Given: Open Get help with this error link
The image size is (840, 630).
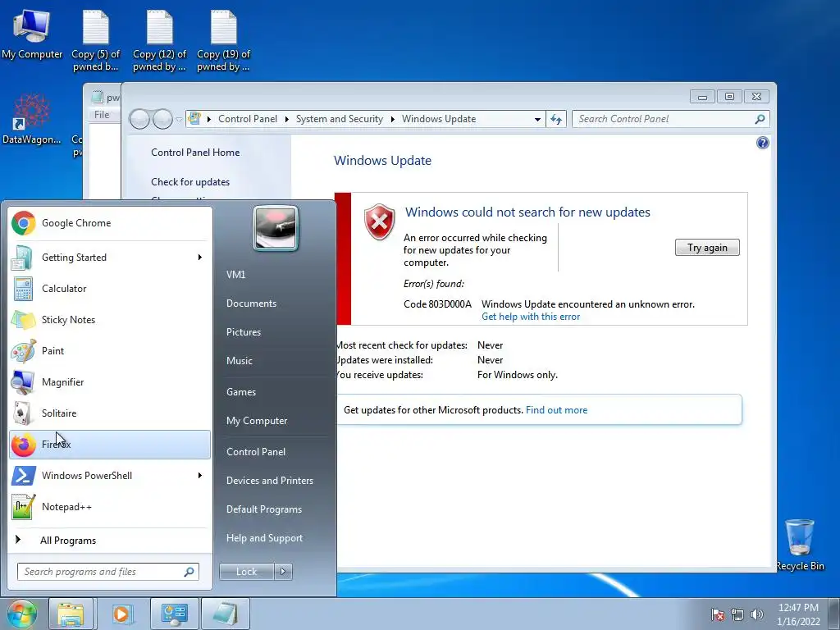Looking at the screenshot, I should (x=531, y=317).
